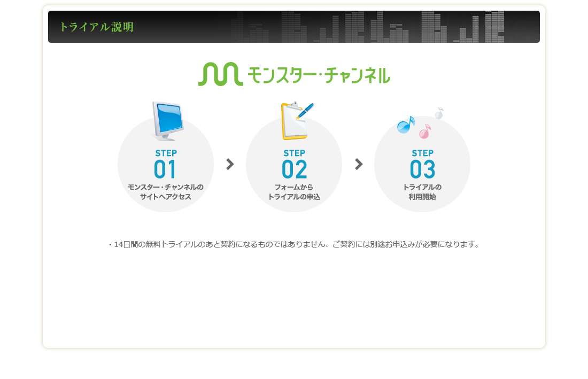Viewport: 588px width, 379px height.
Task: Click the 利用開始 caption under Step 03
Action: coord(422,197)
